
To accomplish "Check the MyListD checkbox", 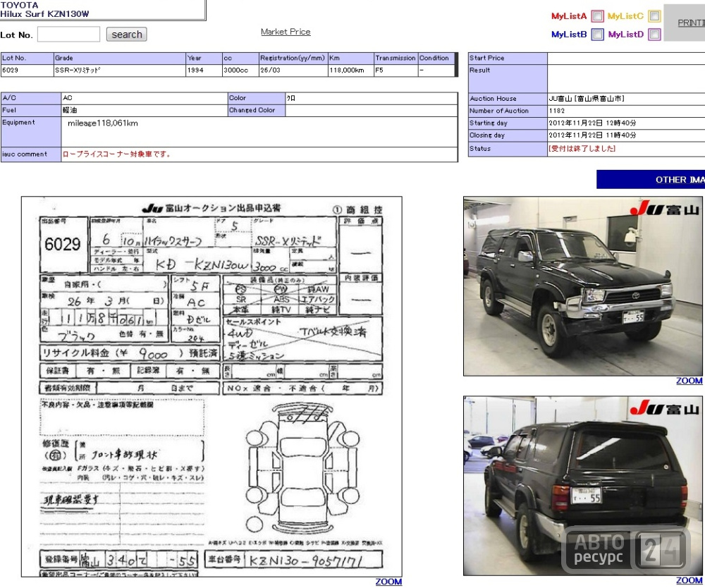I will click(655, 34).
